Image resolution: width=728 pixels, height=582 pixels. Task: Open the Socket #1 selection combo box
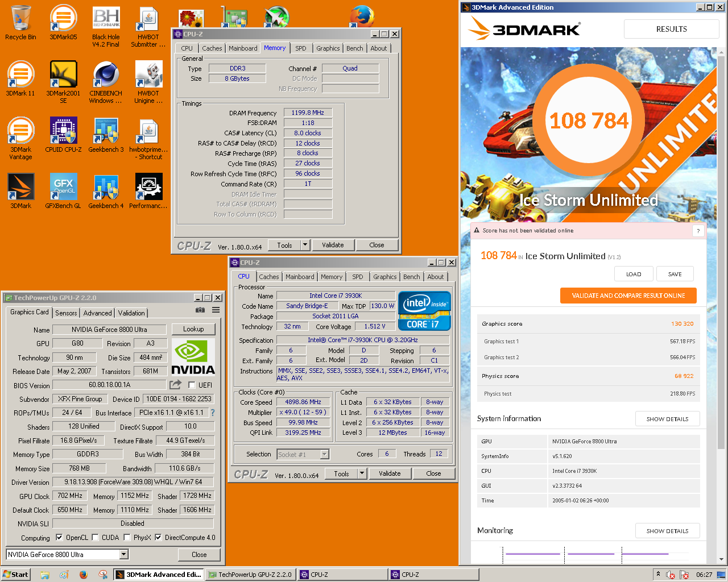point(303,454)
